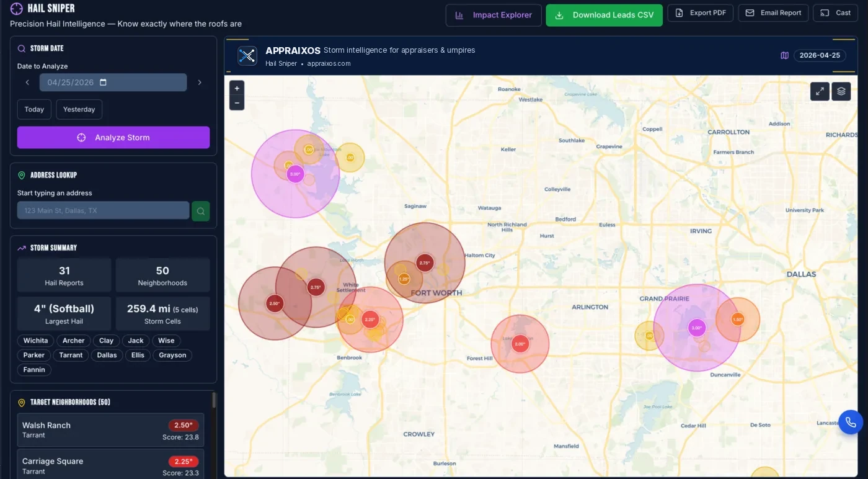Select the Tarrant county chip
Image resolution: width=868 pixels, height=479 pixels.
pos(71,356)
